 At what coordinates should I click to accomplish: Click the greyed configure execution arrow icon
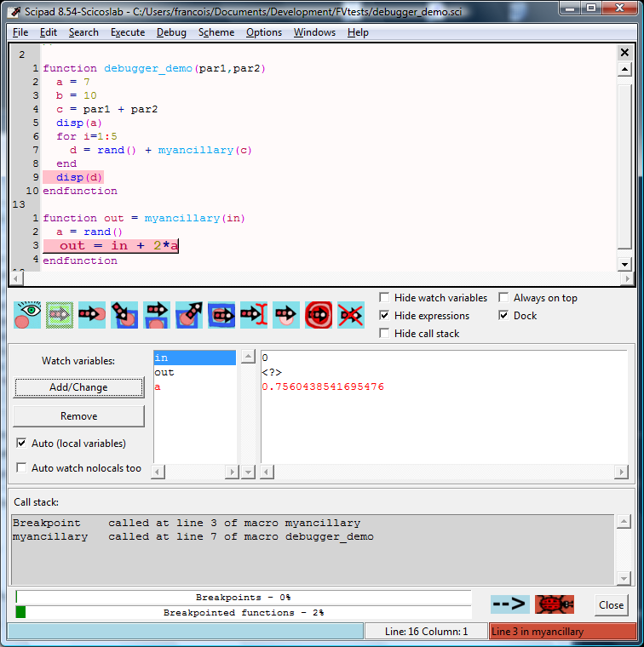click(x=60, y=315)
